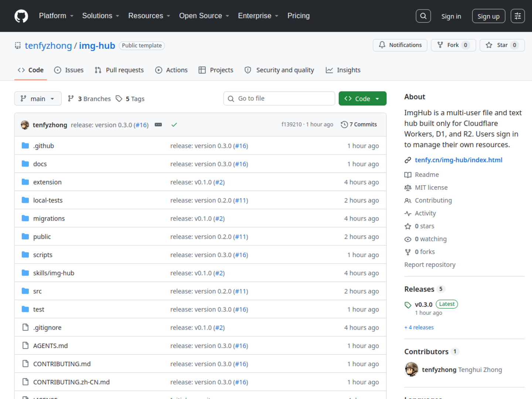
Task: Click the Activity pulse icon
Action: (408, 214)
